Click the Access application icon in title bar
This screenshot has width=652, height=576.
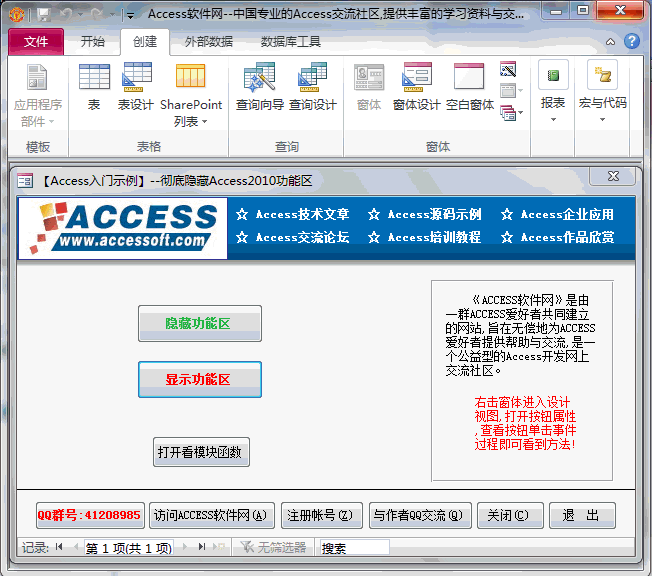coord(16,15)
